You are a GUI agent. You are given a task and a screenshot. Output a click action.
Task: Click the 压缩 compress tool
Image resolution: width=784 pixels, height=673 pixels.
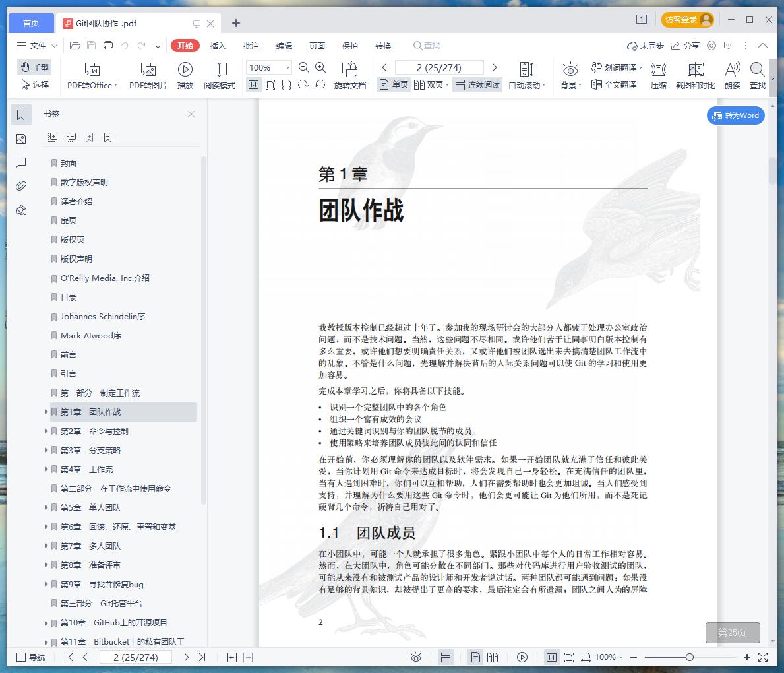659,76
